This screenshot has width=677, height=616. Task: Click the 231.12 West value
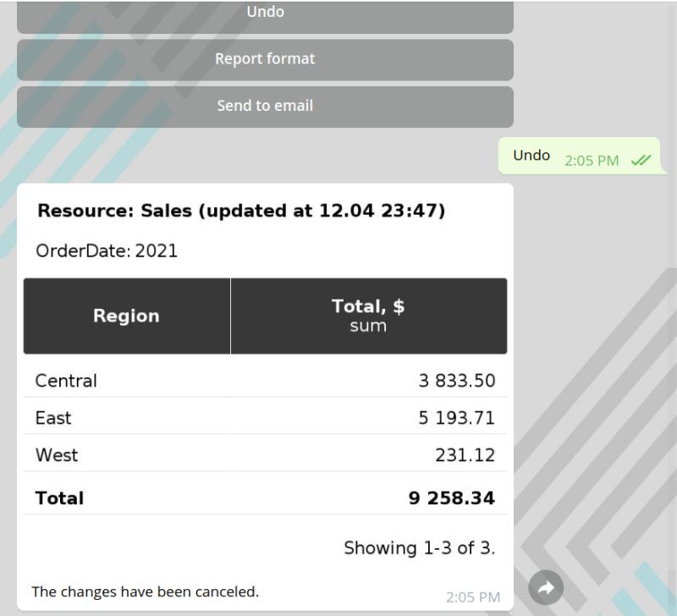point(465,455)
